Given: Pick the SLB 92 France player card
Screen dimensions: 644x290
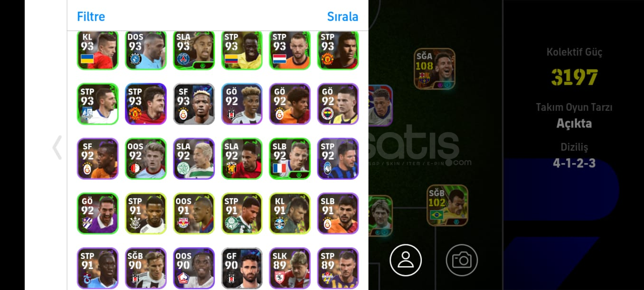Looking at the screenshot, I should 290,159.
